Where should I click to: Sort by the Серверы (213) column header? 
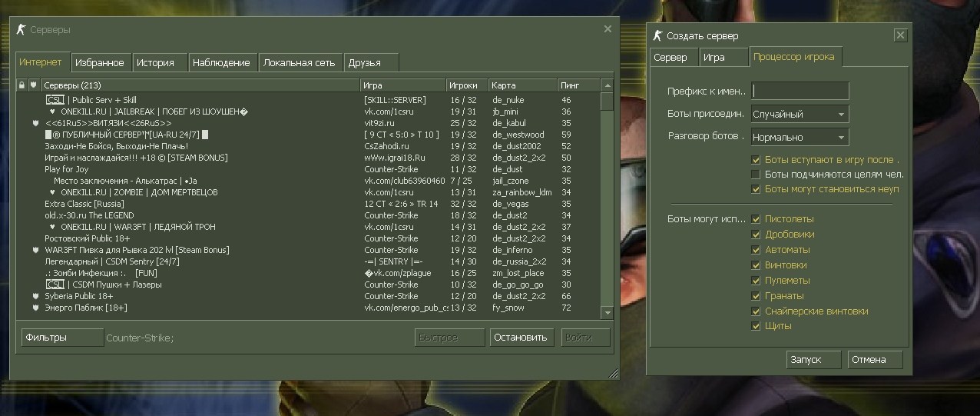coord(200,85)
